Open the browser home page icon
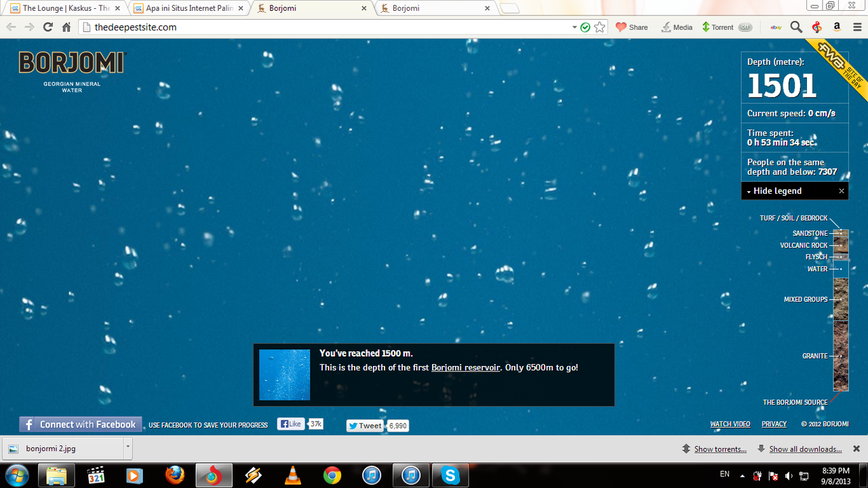The image size is (868, 488). tap(66, 27)
